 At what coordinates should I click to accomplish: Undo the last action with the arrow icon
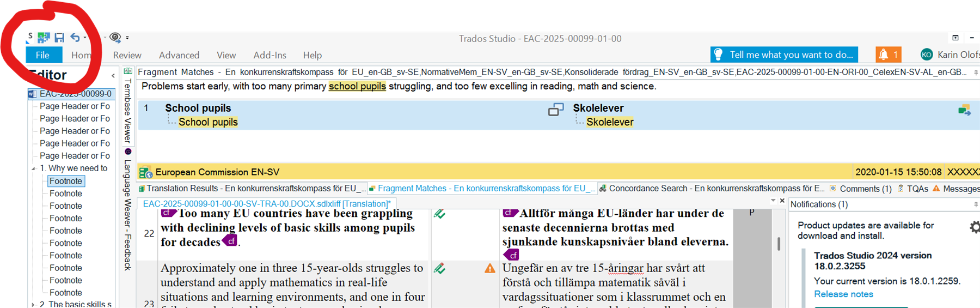click(75, 38)
